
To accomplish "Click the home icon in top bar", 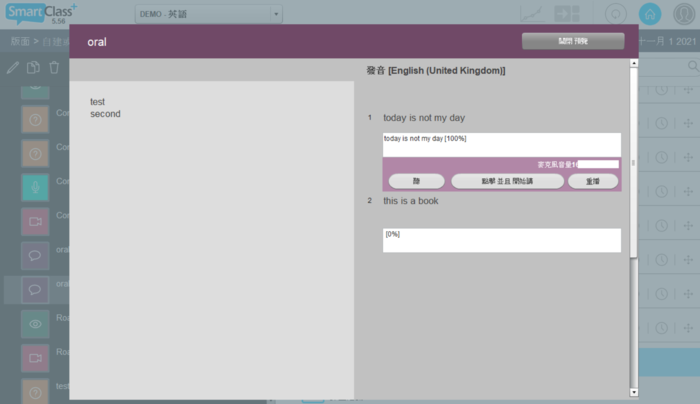I will 651,14.
